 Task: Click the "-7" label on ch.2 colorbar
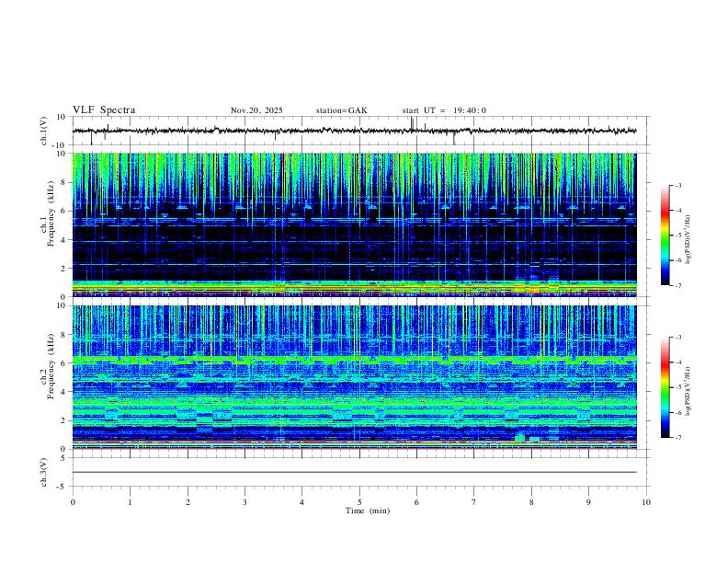(677, 437)
